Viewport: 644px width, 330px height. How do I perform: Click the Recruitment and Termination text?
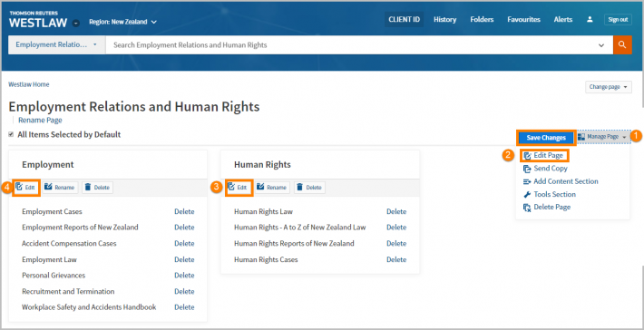point(68,291)
